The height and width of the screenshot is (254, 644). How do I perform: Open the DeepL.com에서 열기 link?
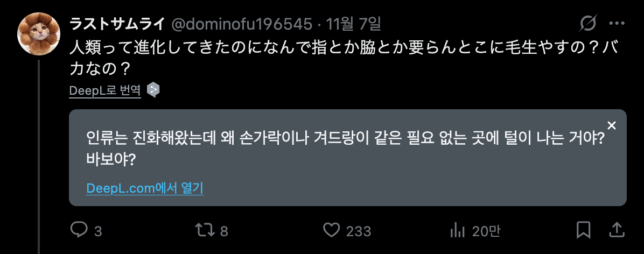coord(145,188)
